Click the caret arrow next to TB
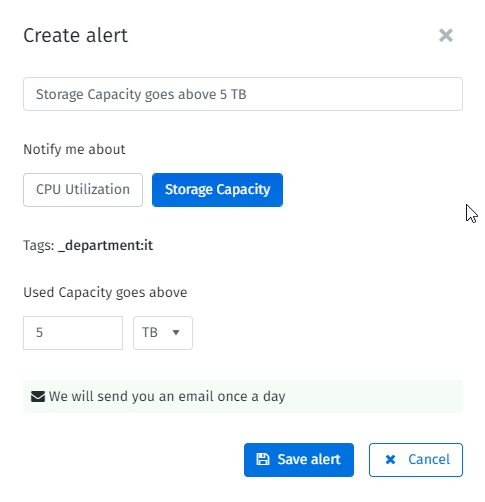Image resolution: width=485 pixels, height=502 pixels. pos(176,332)
